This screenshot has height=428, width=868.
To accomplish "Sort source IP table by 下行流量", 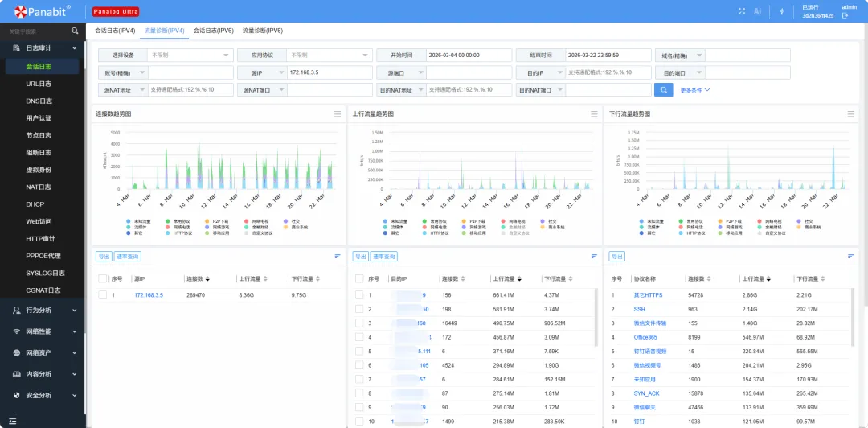I will point(316,279).
